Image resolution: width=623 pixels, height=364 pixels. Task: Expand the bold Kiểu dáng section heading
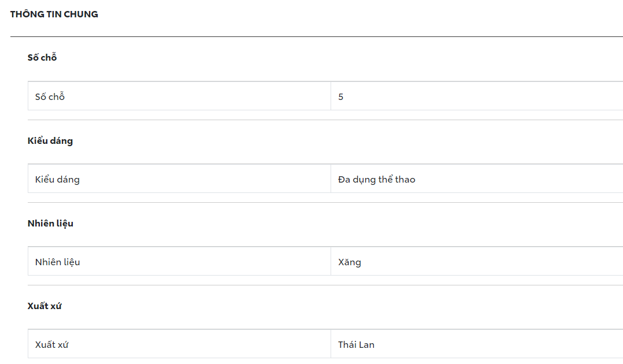pyautogui.click(x=50, y=141)
